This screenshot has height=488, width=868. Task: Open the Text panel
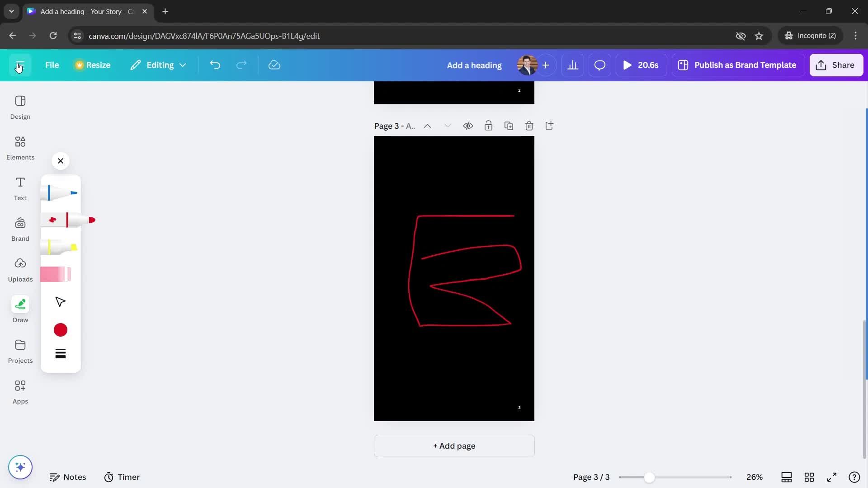(20, 188)
